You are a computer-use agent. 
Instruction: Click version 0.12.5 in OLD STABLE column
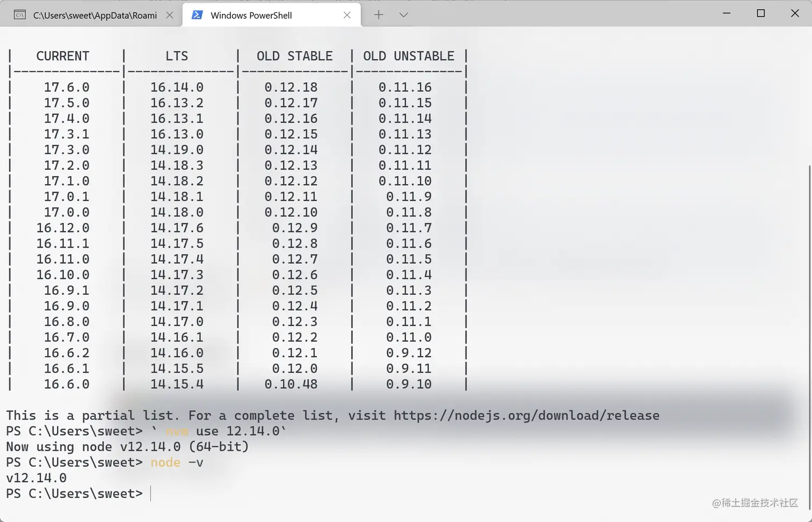(295, 290)
